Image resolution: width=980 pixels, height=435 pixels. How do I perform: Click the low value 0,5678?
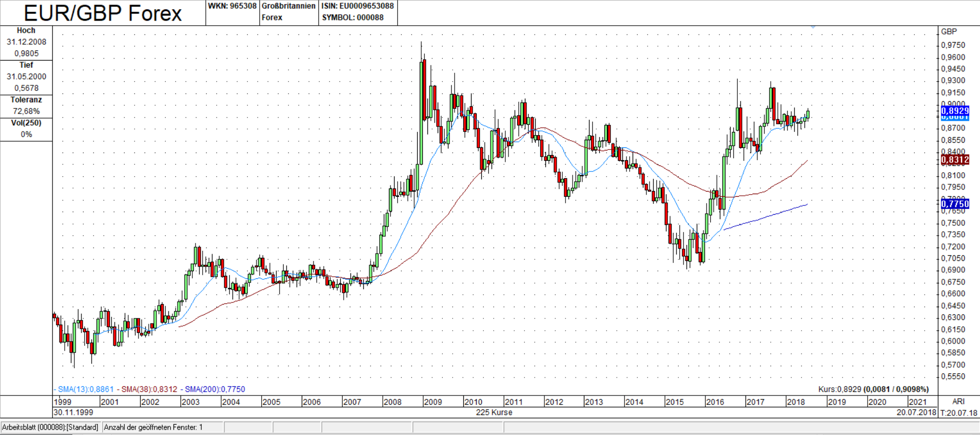point(26,88)
